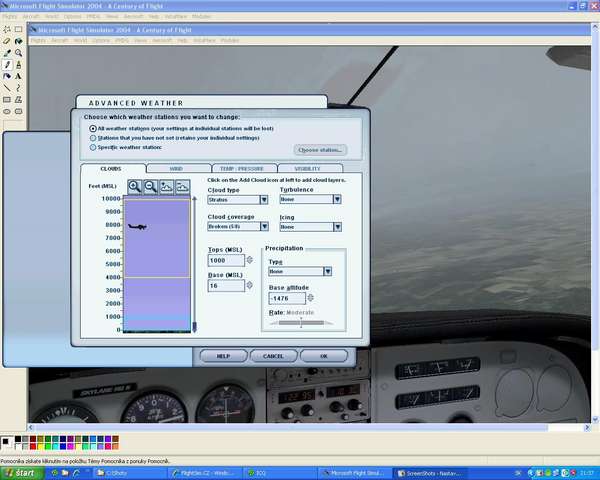Select the Text tool in Paint

18,76
